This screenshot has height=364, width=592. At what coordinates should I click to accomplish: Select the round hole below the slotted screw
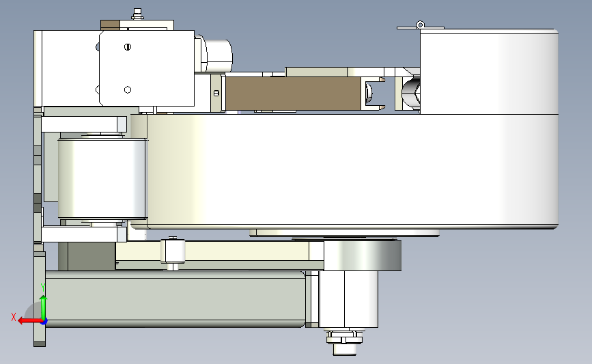click(128, 90)
